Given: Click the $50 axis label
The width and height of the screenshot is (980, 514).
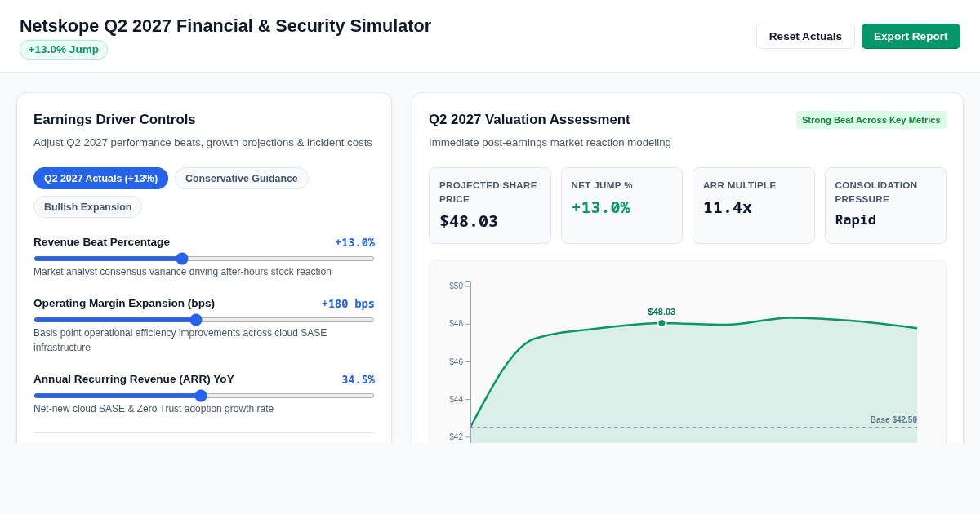Looking at the screenshot, I should [456, 286].
